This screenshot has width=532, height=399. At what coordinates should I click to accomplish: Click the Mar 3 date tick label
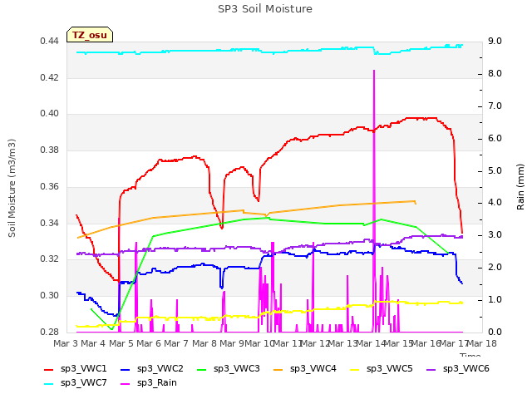click(66, 343)
